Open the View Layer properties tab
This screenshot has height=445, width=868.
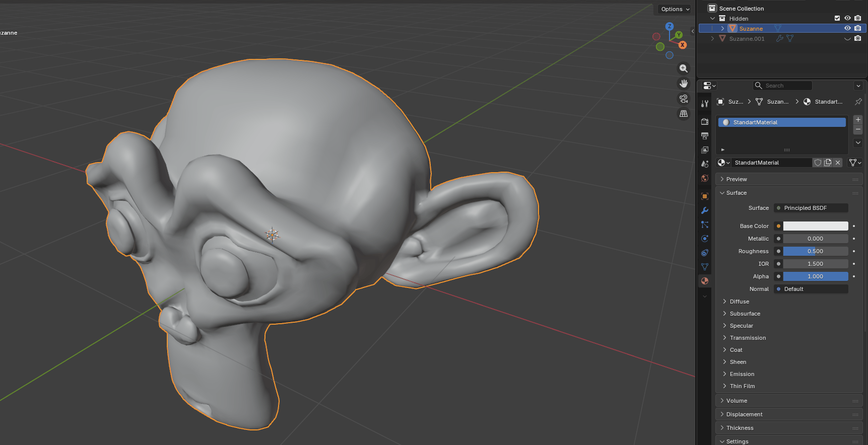[705, 150]
